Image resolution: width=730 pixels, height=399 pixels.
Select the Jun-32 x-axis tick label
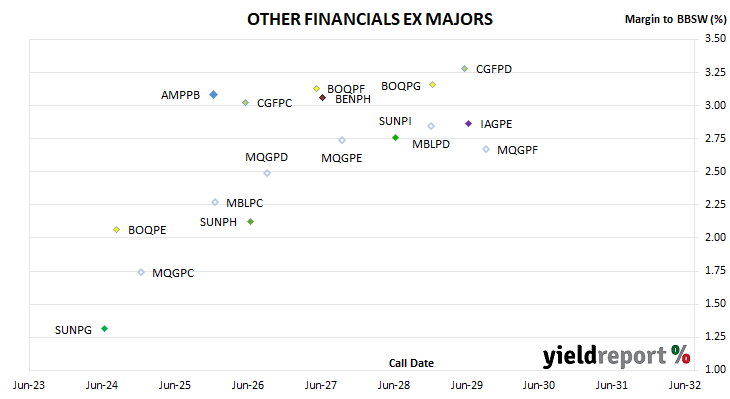click(x=685, y=385)
